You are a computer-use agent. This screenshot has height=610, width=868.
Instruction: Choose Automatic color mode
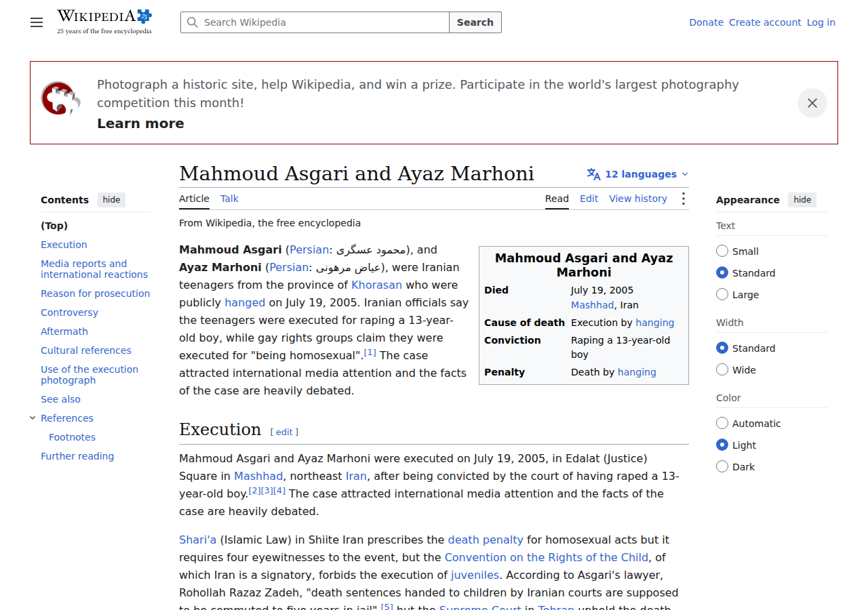pos(722,424)
